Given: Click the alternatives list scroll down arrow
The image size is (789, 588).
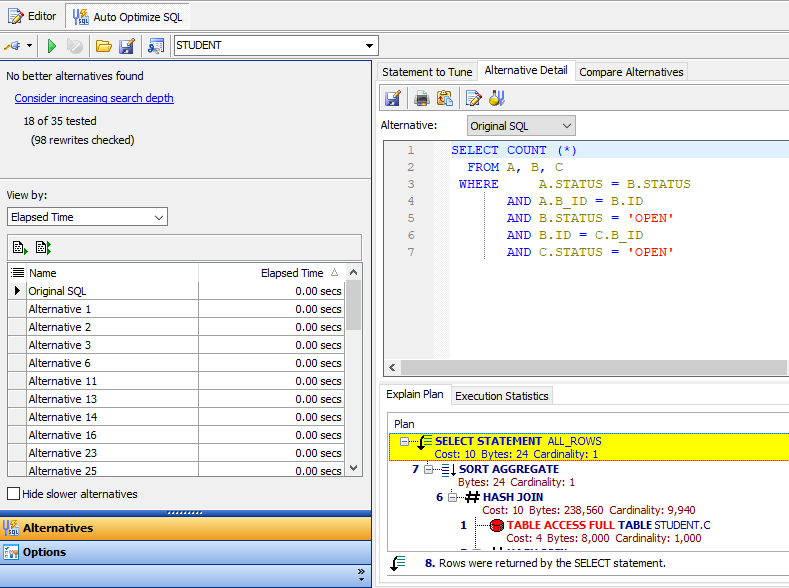Looking at the screenshot, I should coord(353,468).
